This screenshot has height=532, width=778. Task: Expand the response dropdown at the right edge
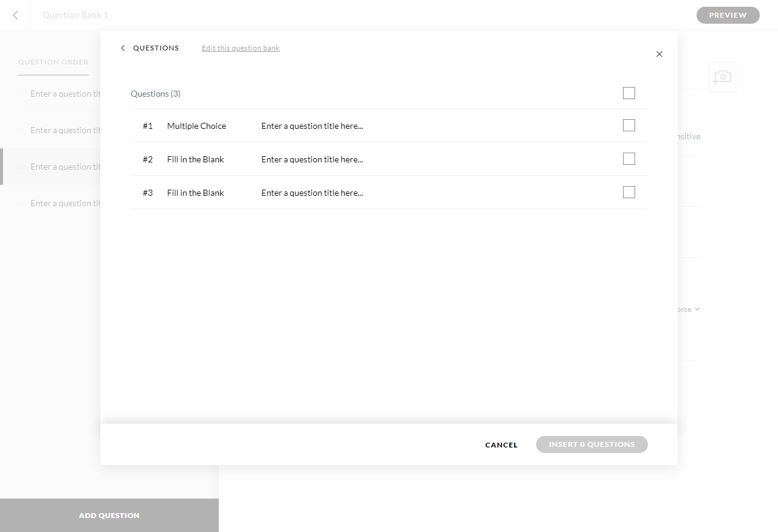coord(697,309)
